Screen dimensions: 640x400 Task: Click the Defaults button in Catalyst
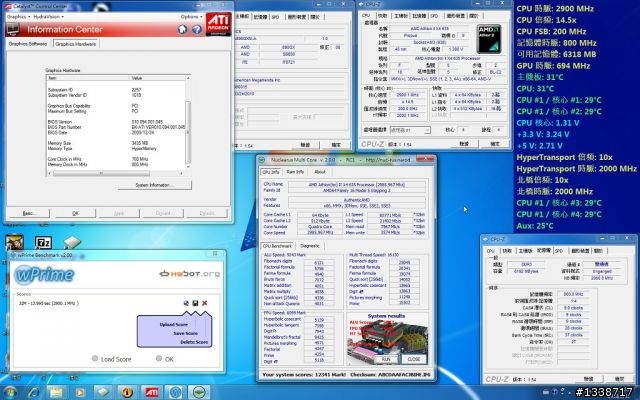coord(207,213)
